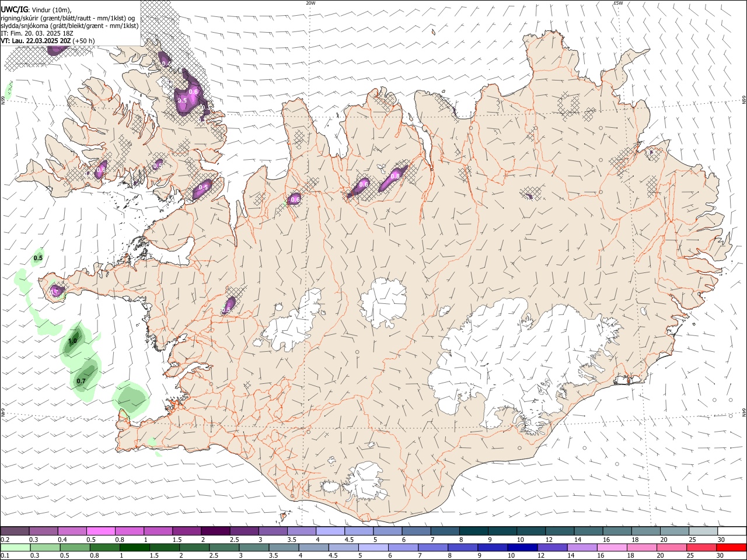Select the darkest purple 2 snow legend swatch

coord(215,531)
